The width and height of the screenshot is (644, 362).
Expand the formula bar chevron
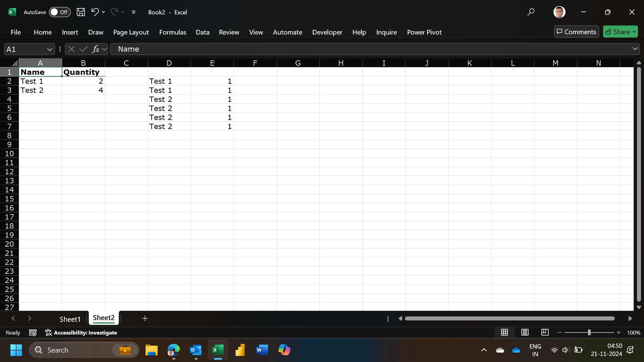[x=635, y=49]
